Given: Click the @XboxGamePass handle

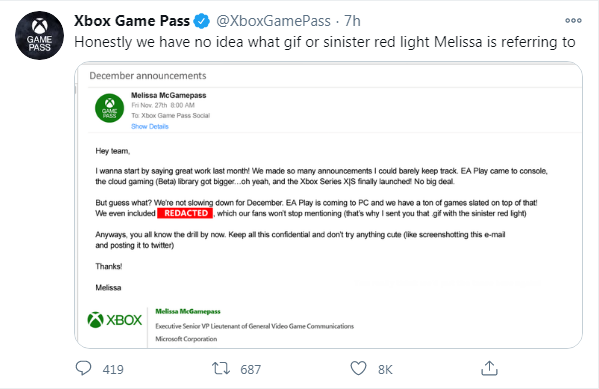Looking at the screenshot, I should pyautogui.click(x=274, y=21).
